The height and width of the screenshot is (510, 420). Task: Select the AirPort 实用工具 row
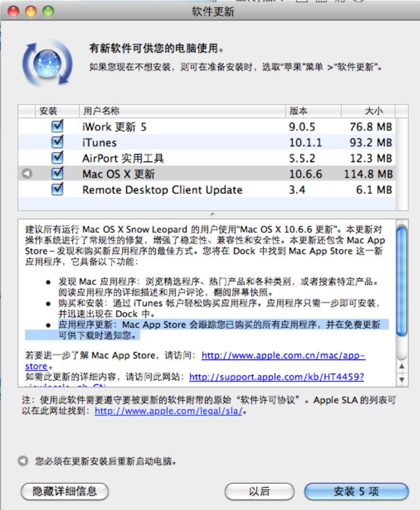coord(207,158)
